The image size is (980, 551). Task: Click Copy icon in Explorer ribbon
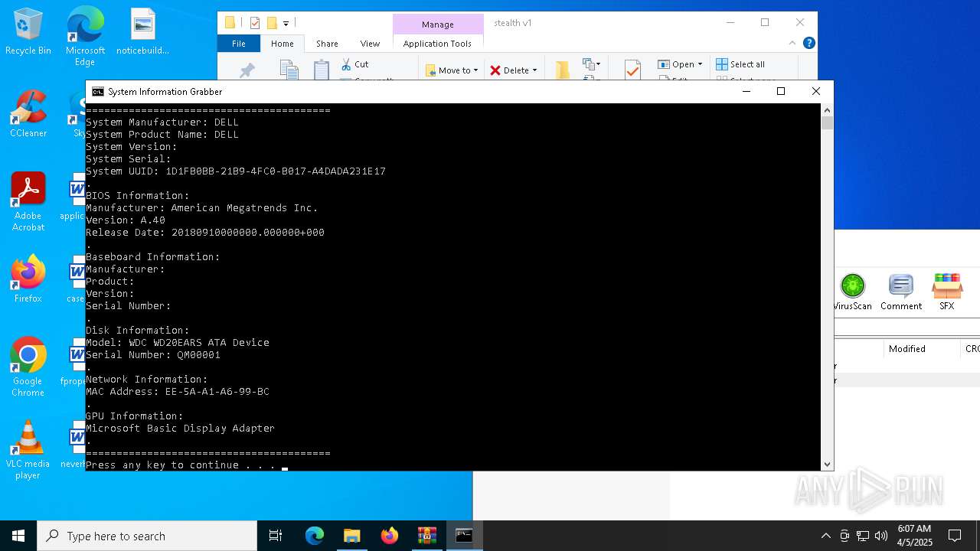coord(289,70)
